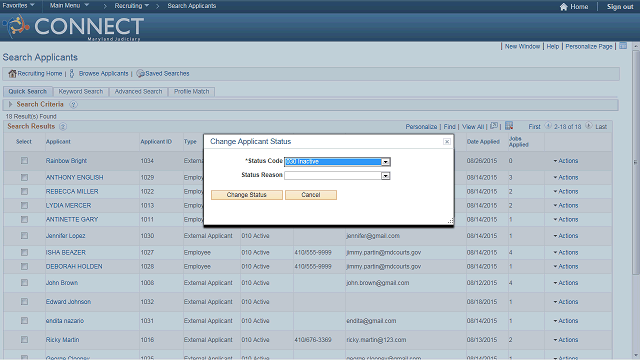Click the Sign out link
This screenshot has height=360, width=640.
click(x=620, y=7)
